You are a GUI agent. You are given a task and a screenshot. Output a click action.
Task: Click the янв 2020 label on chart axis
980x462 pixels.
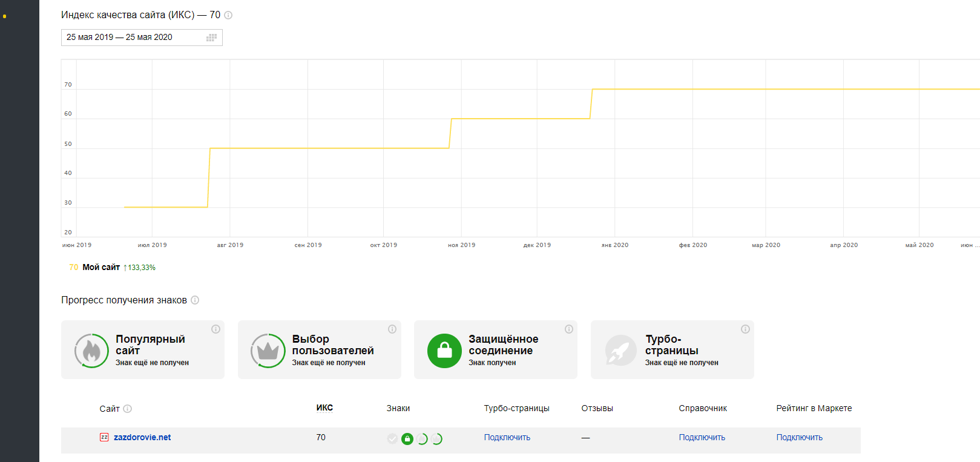point(615,245)
